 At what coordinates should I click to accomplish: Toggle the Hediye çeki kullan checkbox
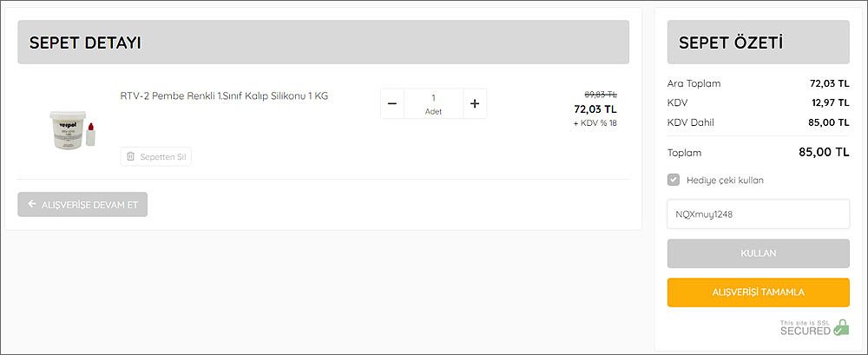[x=674, y=180]
